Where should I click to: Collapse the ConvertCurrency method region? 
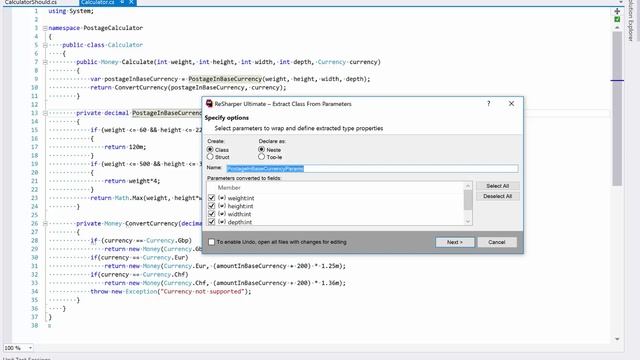[45, 224]
